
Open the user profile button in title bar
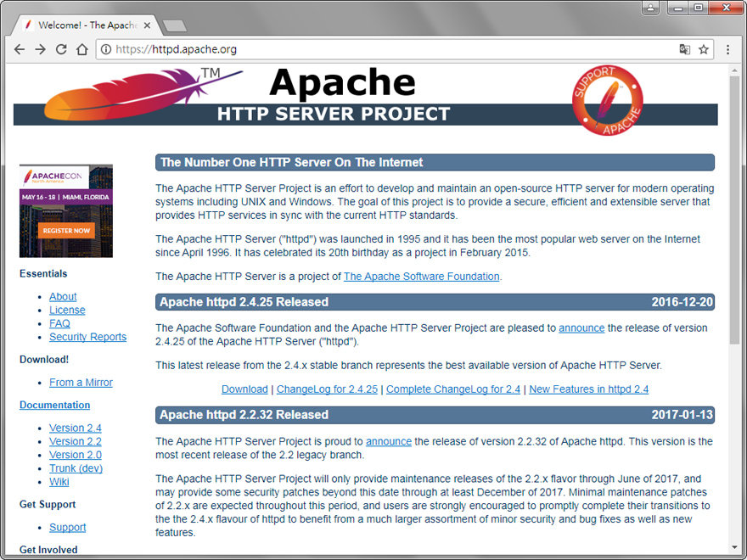650,8
